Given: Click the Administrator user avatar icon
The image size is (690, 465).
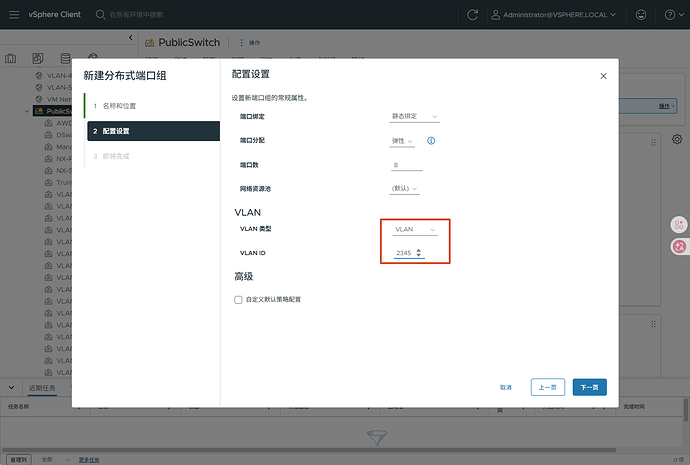Looking at the screenshot, I should click(x=495, y=15).
